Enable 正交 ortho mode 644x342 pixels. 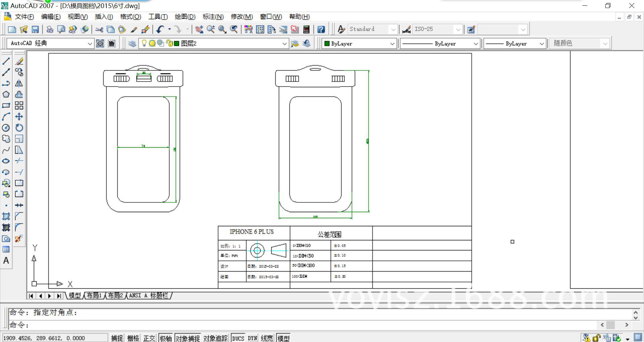[x=149, y=338]
